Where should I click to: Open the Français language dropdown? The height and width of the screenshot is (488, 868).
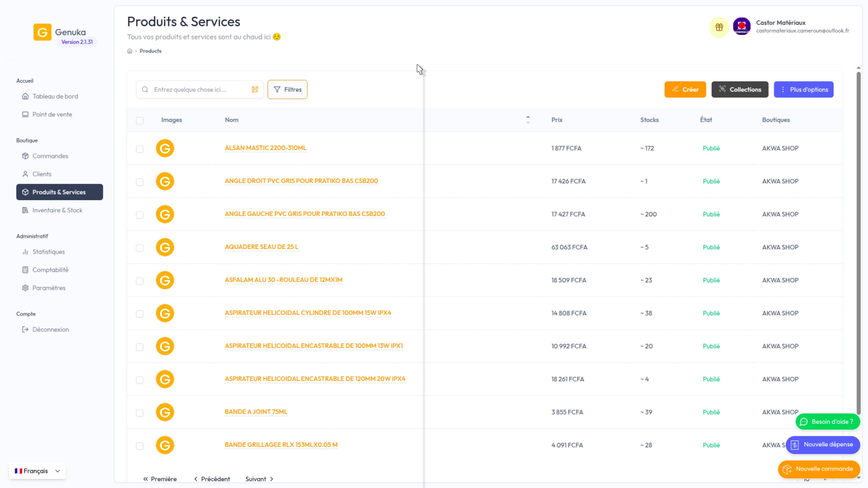(x=37, y=471)
